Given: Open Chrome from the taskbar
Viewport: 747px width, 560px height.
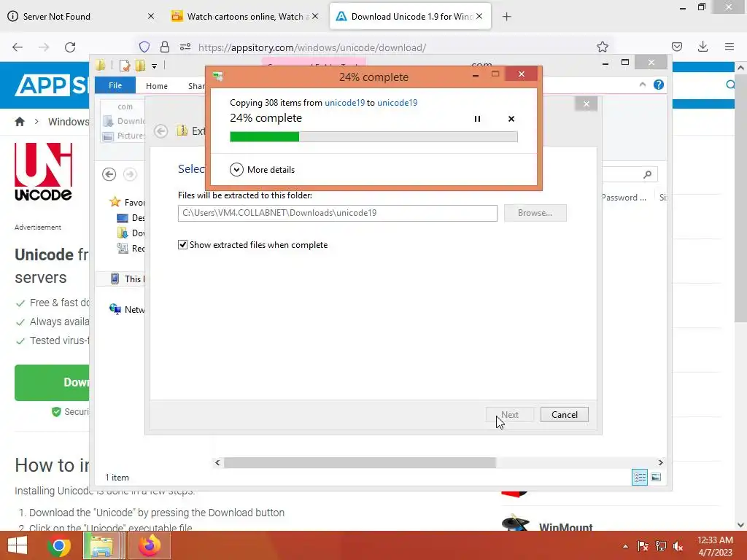Looking at the screenshot, I should tap(59, 545).
